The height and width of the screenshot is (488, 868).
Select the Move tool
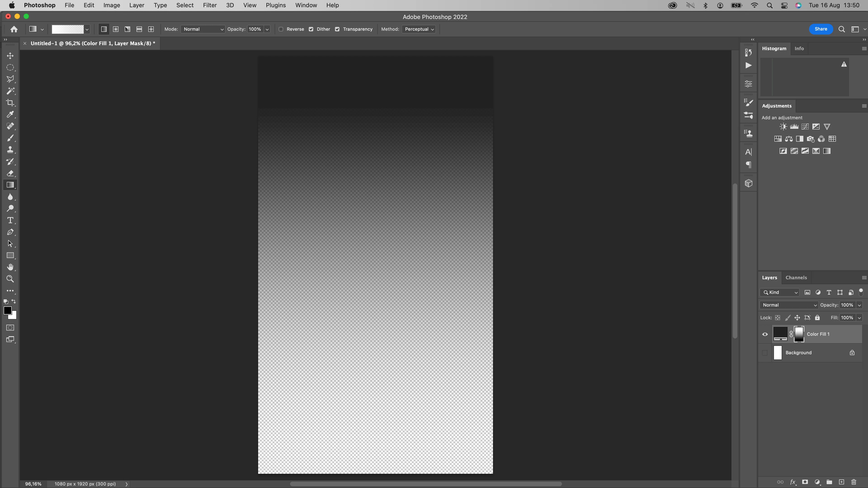pos(10,56)
